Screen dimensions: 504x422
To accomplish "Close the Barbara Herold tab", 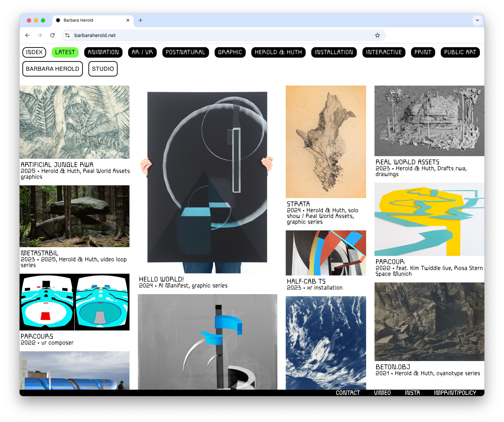I will coord(128,20).
